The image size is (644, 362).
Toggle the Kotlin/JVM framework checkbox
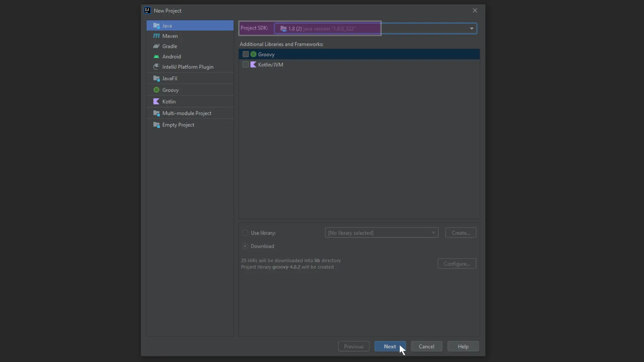click(246, 65)
